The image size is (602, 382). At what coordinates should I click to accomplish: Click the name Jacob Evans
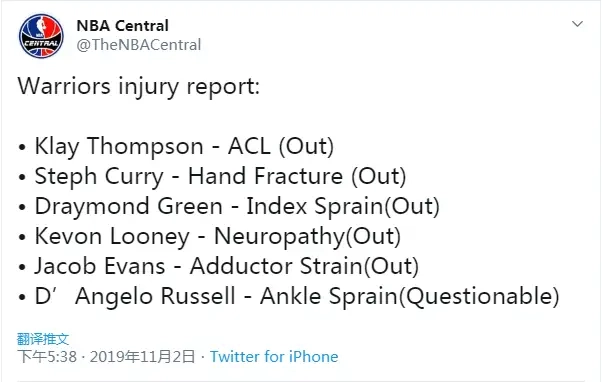pos(100,266)
